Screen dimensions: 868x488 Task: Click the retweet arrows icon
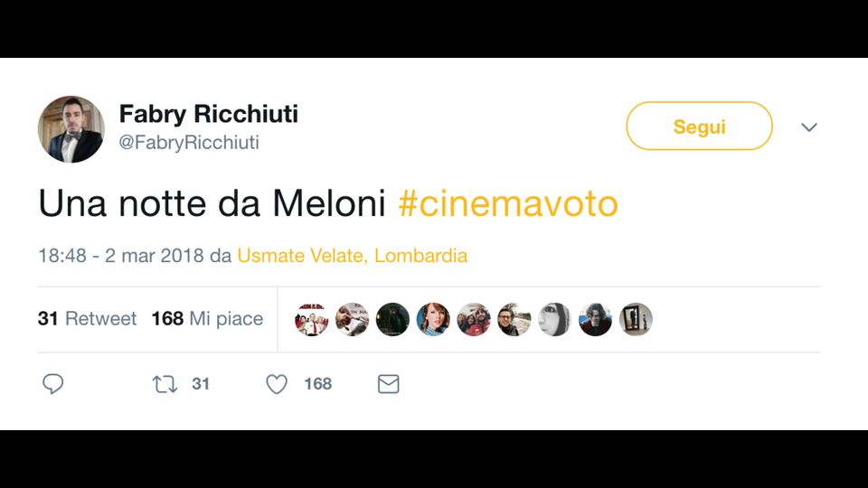pyautogui.click(x=165, y=384)
